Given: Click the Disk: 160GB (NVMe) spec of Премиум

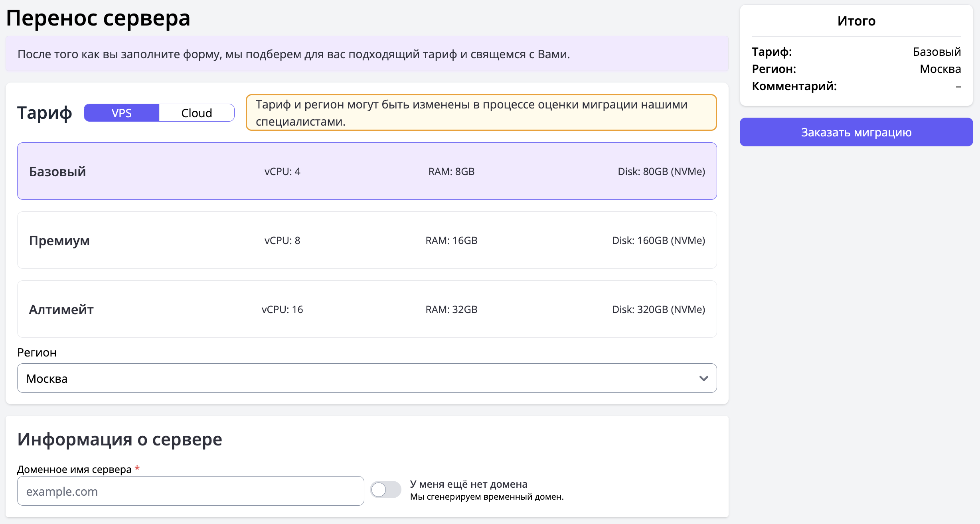Looking at the screenshot, I should tap(658, 240).
